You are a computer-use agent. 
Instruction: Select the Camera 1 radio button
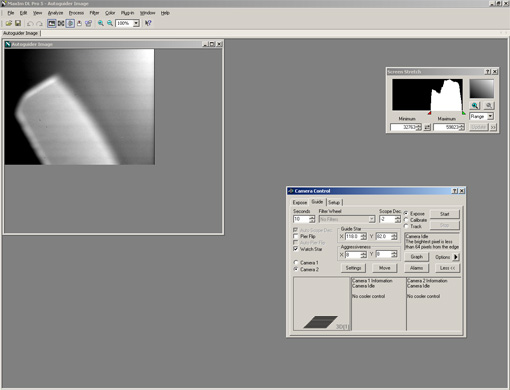click(296, 263)
